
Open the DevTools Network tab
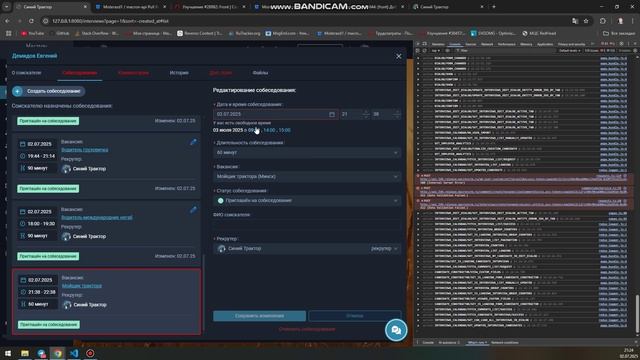click(487, 44)
